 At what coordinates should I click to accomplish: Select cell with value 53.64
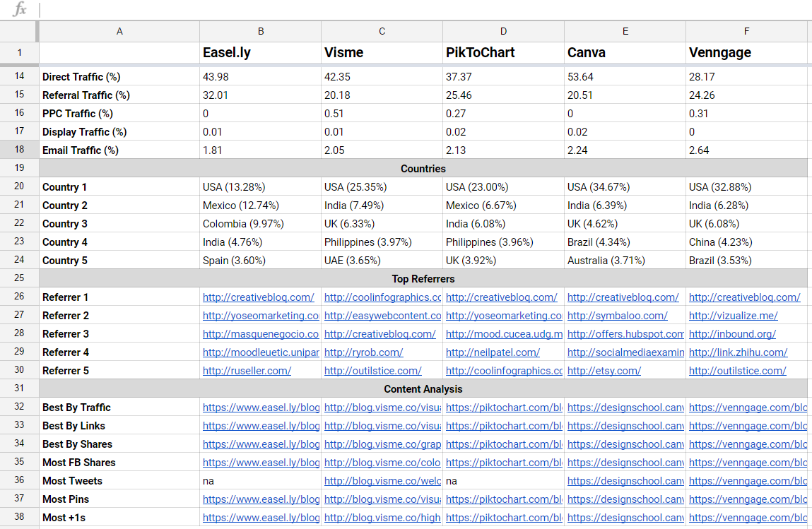tap(625, 76)
